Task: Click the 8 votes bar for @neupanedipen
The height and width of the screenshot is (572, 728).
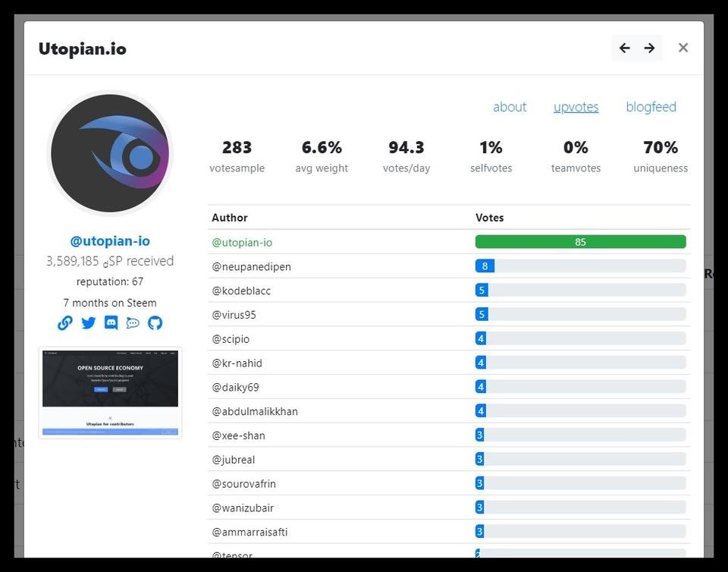Action: [x=485, y=266]
